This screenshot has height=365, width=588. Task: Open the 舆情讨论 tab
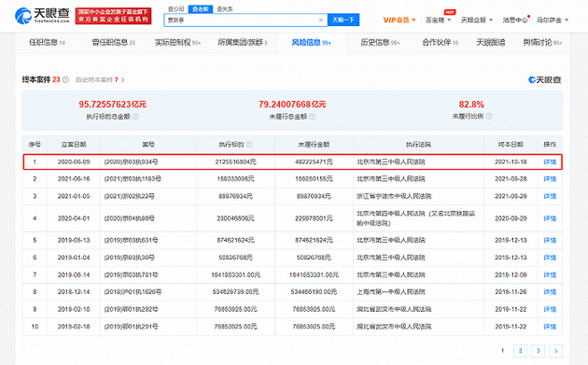pyautogui.click(x=542, y=42)
